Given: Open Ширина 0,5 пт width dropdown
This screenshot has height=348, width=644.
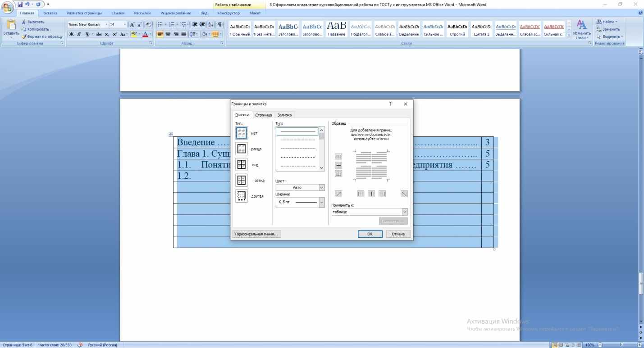Looking at the screenshot, I should pos(300,202).
